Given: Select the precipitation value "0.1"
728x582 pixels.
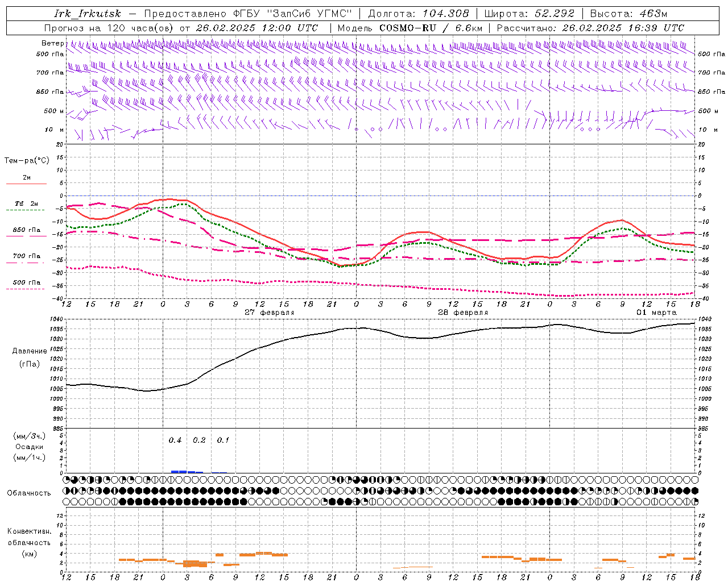Looking at the screenshot, I should click(x=223, y=440).
